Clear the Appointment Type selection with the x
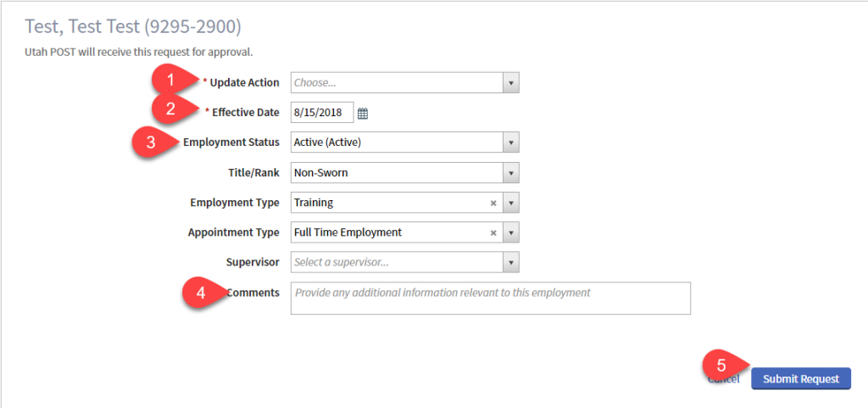The height and width of the screenshot is (408, 868). [x=492, y=233]
